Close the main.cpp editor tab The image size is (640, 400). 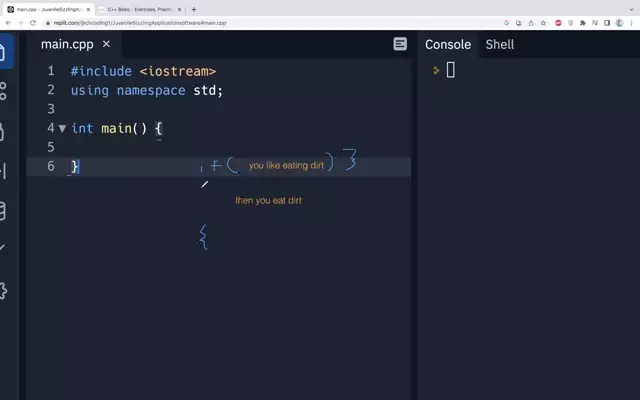[106, 44]
